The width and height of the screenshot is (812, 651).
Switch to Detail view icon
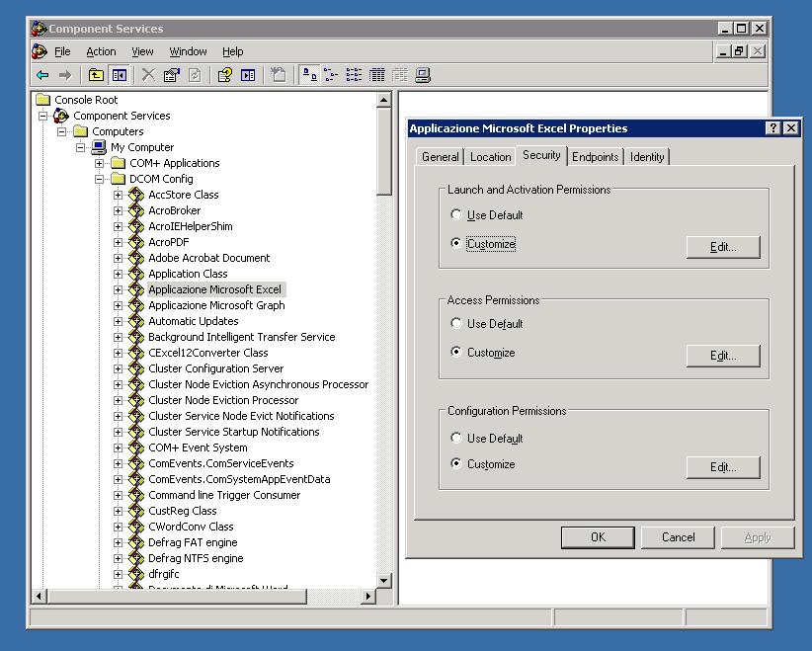[x=377, y=76]
